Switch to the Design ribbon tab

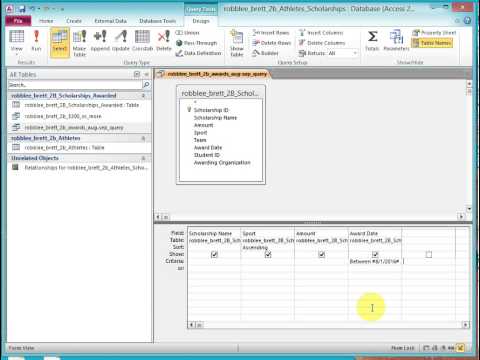(x=201, y=21)
